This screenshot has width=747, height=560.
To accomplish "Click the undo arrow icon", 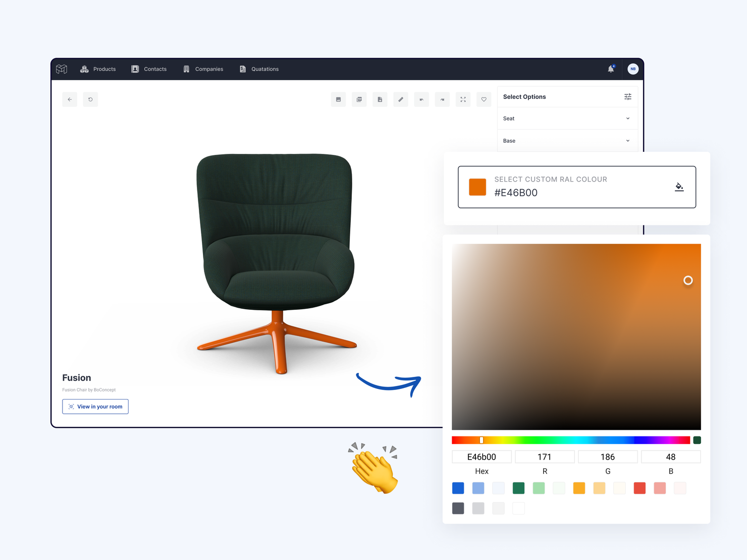I will coord(421,99).
